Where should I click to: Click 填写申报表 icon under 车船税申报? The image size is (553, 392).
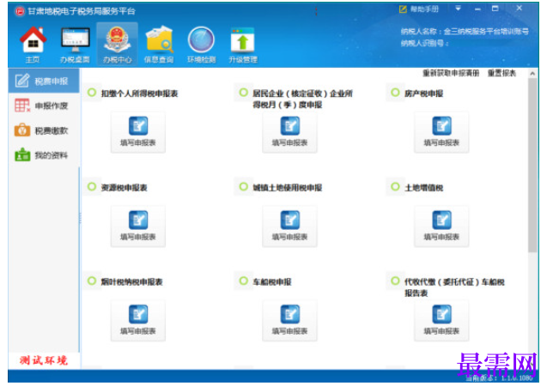point(290,321)
